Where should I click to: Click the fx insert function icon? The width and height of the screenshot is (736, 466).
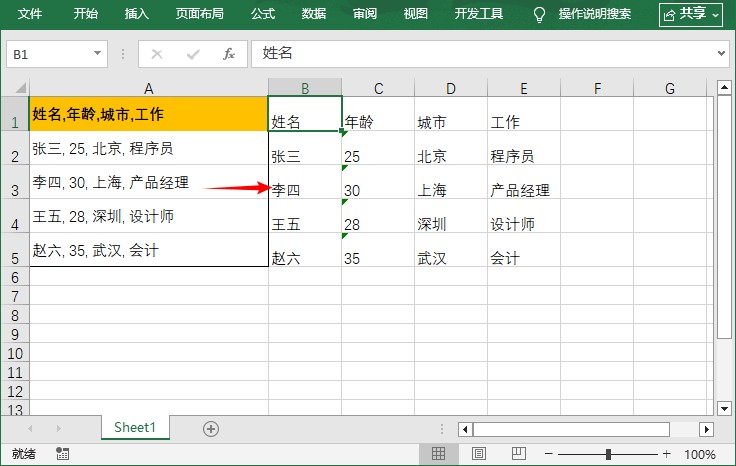coord(229,54)
